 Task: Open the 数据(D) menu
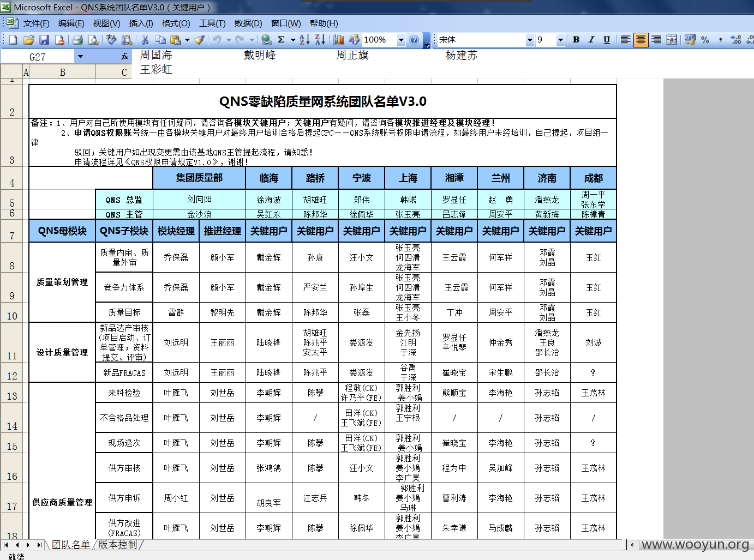(x=248, y=23)
